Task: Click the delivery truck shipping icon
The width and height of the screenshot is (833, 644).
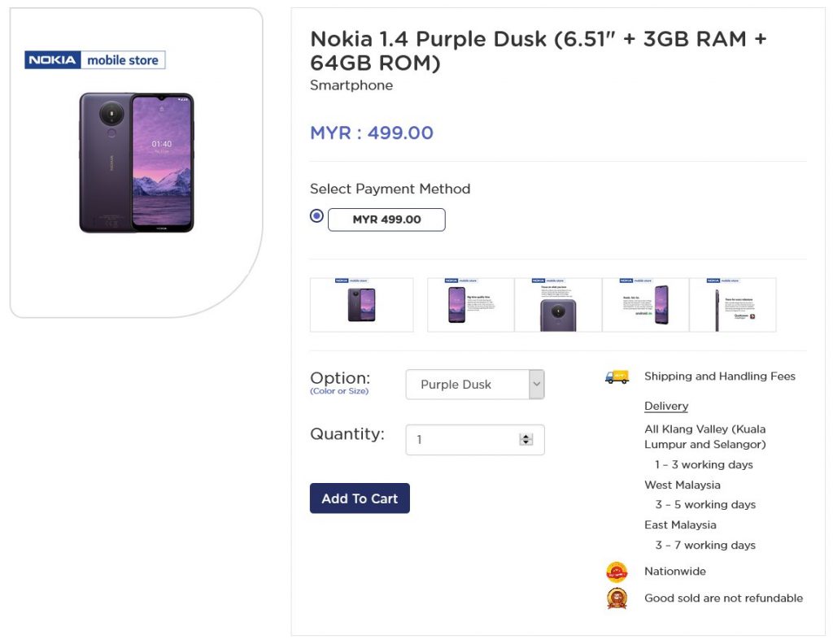Action: click(x=617, y=377)
